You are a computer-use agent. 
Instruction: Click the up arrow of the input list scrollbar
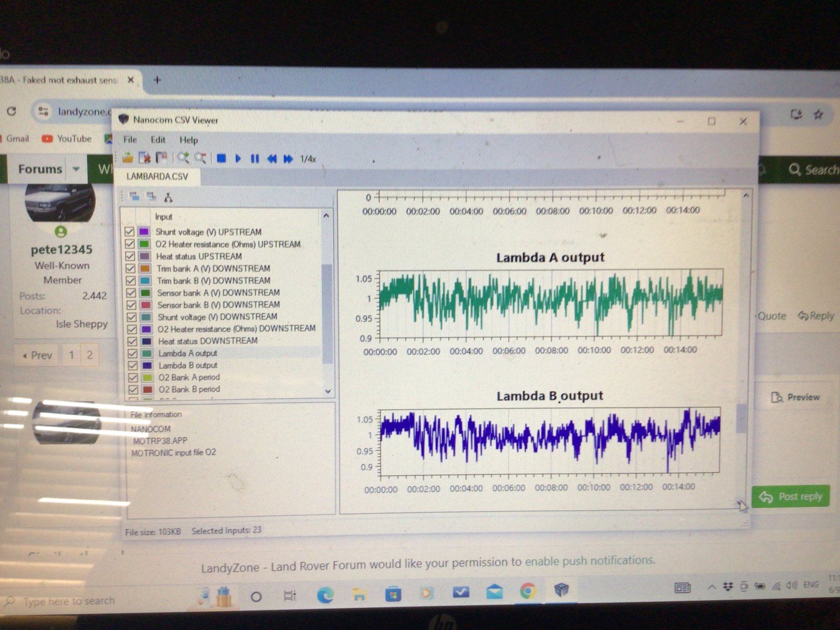point(327,216)
